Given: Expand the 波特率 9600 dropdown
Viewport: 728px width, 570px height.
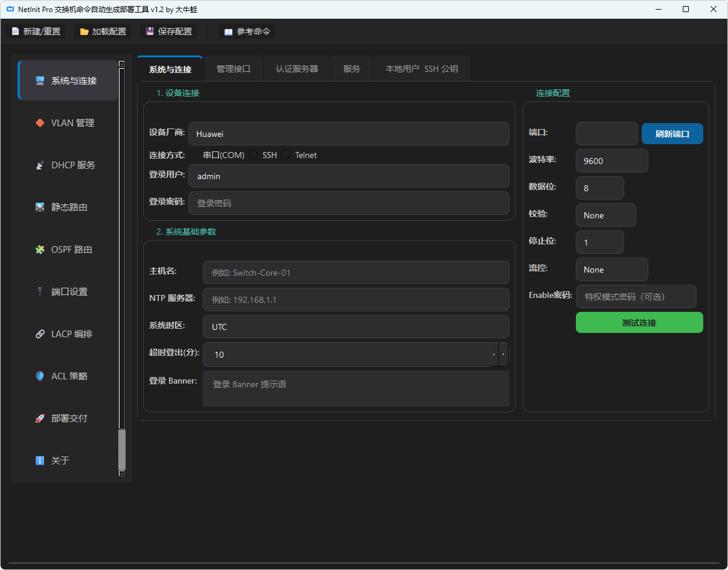Looking at the screenshot, I should [x=611, y=161].
